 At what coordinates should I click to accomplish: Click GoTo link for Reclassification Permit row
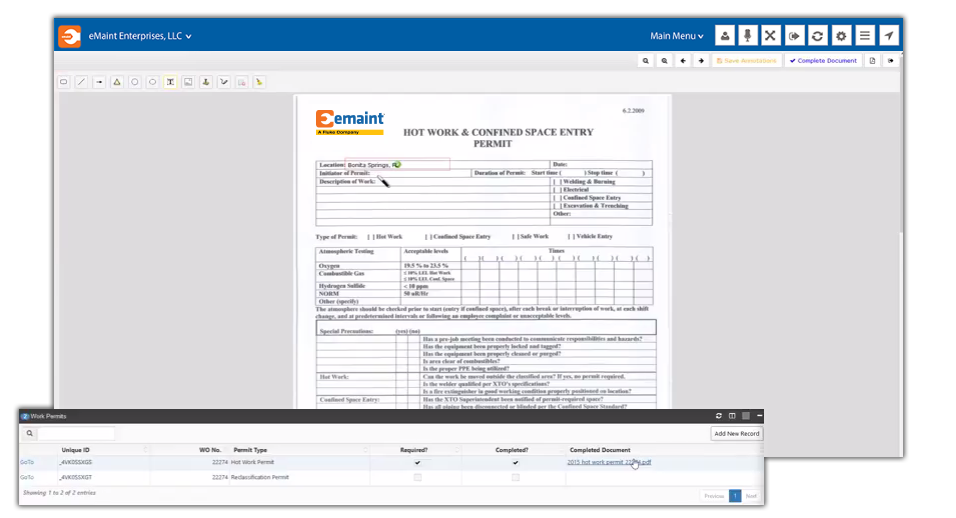pos(27,477)
